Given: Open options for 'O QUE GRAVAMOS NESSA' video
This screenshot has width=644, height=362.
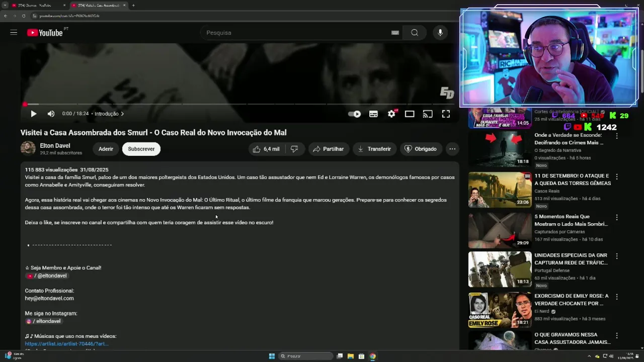Looking at the screenshot, I should pyautogui.click(x=617, y=335).
